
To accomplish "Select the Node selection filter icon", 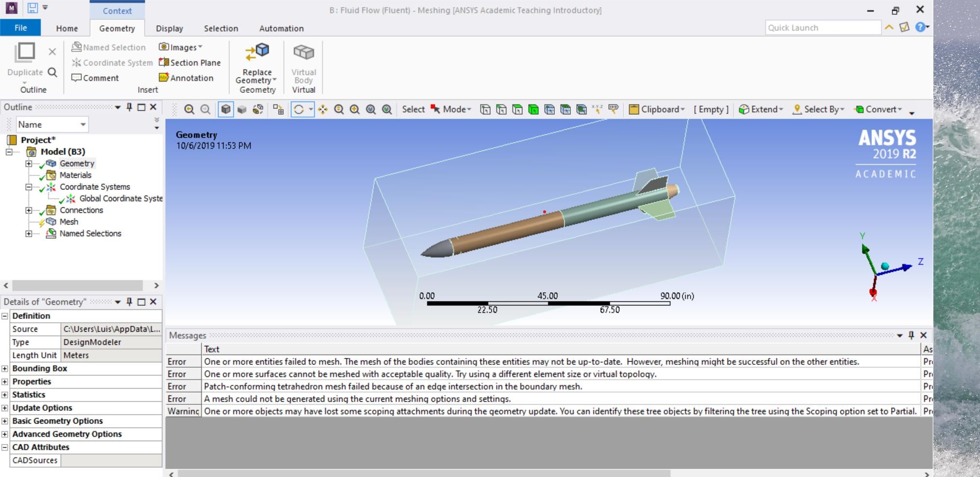I will click(549, 109).
